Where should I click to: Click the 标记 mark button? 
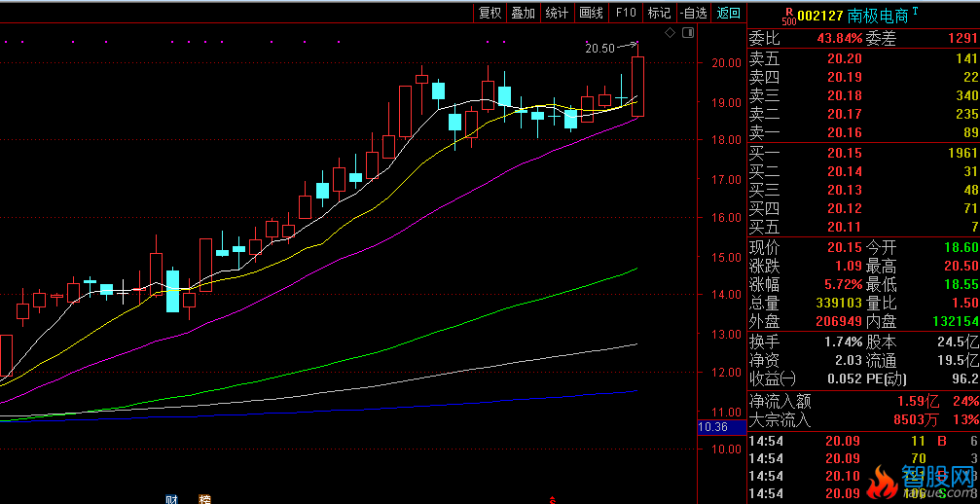tap(659, 13)
